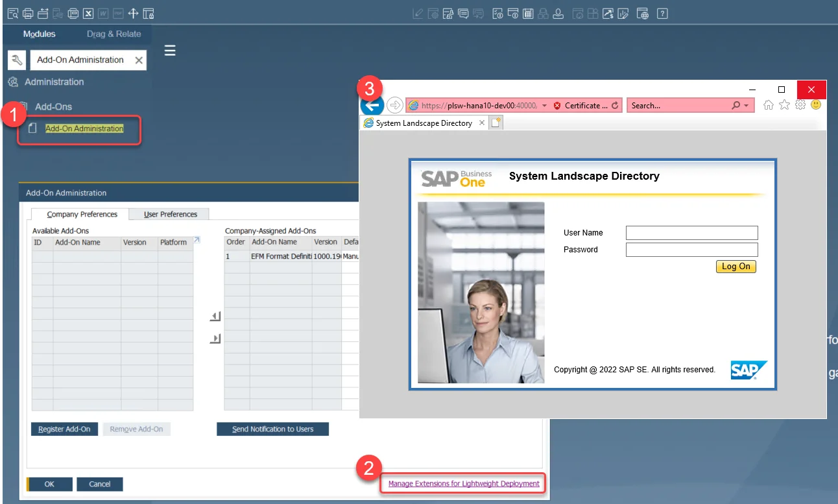838x504 pixels.
Task: Click Register Add-On
Action: [64, 429]
